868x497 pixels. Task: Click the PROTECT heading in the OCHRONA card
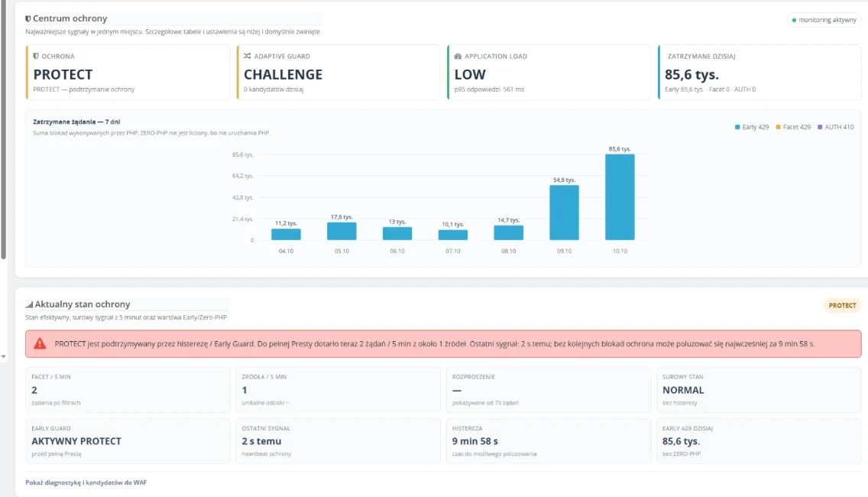(x=63, y=74)
